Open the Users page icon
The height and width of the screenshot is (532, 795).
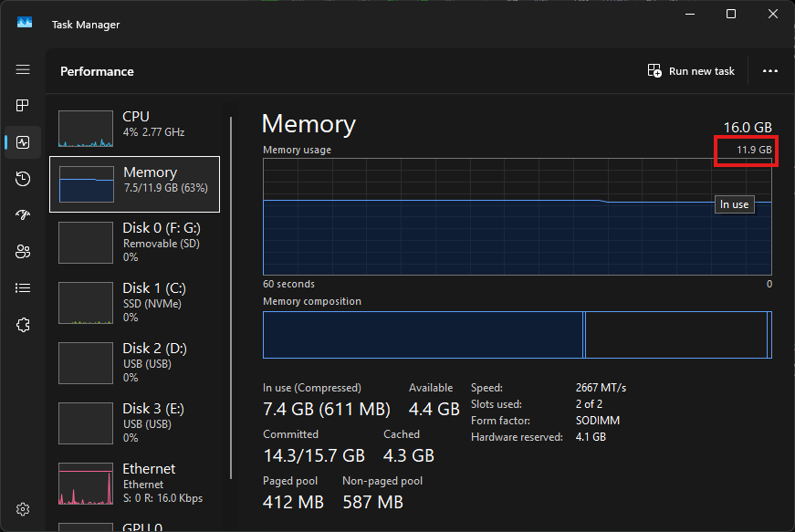(23, 252)
